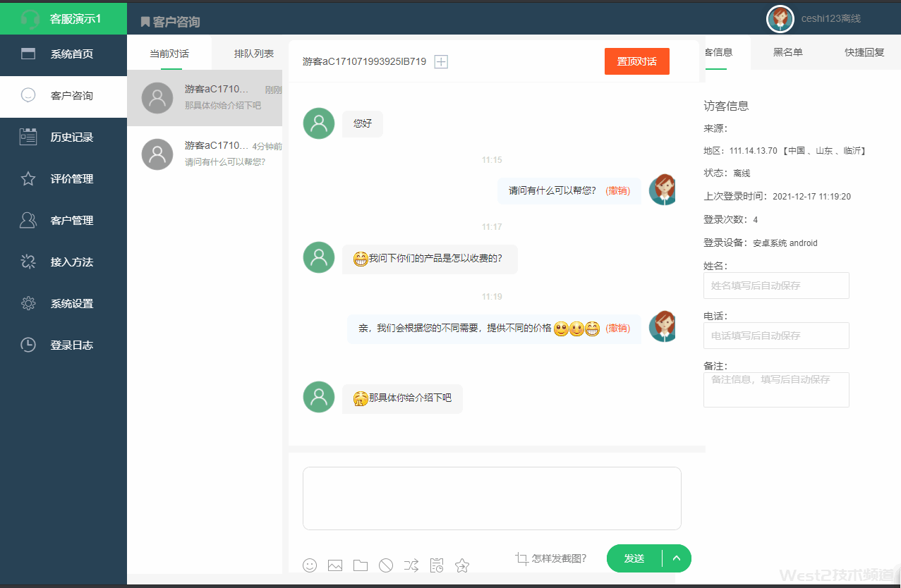The image size is (901, 588).
Task: Send an image using the picture icon
Action: (335, 565)
